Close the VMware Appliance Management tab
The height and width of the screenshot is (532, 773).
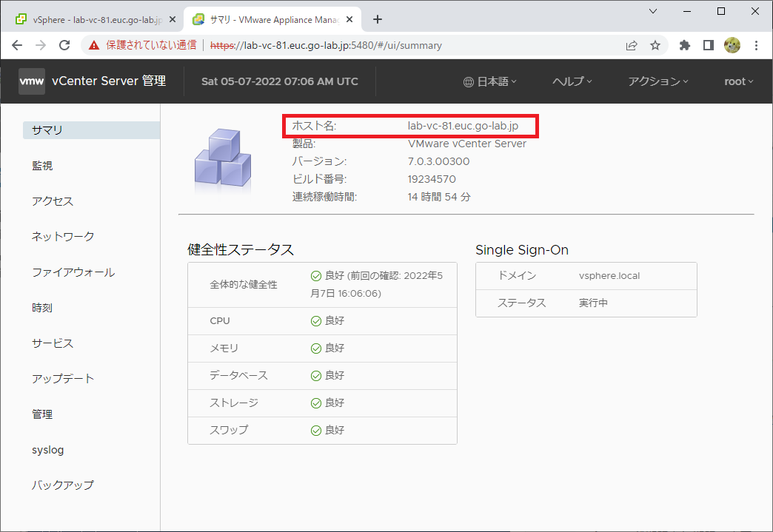(x=349, y=20)
